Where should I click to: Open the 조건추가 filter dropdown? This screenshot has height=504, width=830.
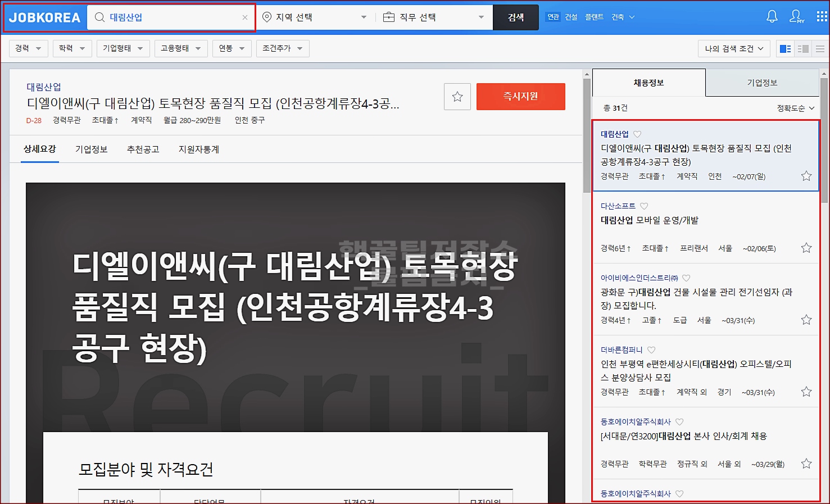point(283,48)
